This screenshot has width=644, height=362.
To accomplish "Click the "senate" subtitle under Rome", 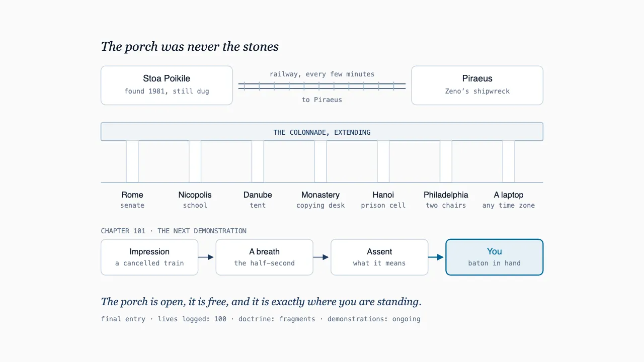I will click(132, 205).
